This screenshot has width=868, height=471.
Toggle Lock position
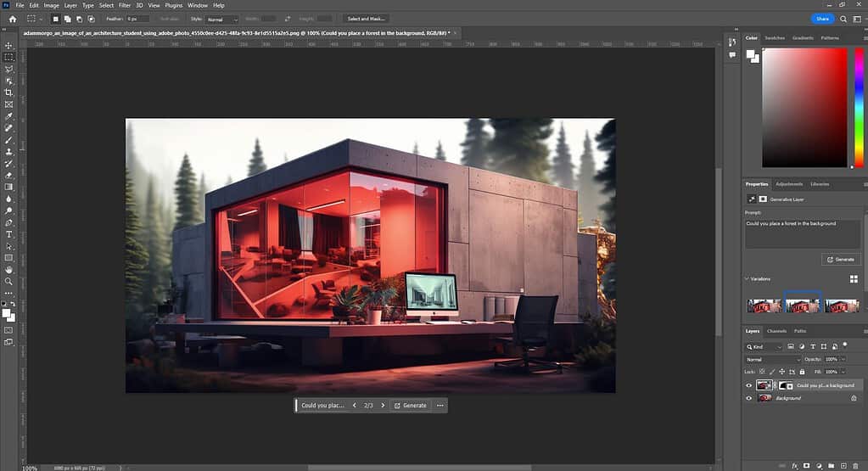click(x=782, y=372)
